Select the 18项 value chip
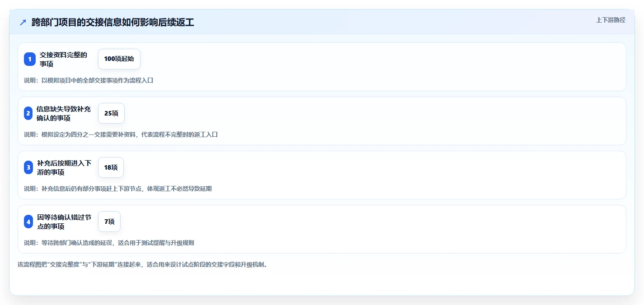The width and height of the screenshot is (644, 305). tap(111, 167)
